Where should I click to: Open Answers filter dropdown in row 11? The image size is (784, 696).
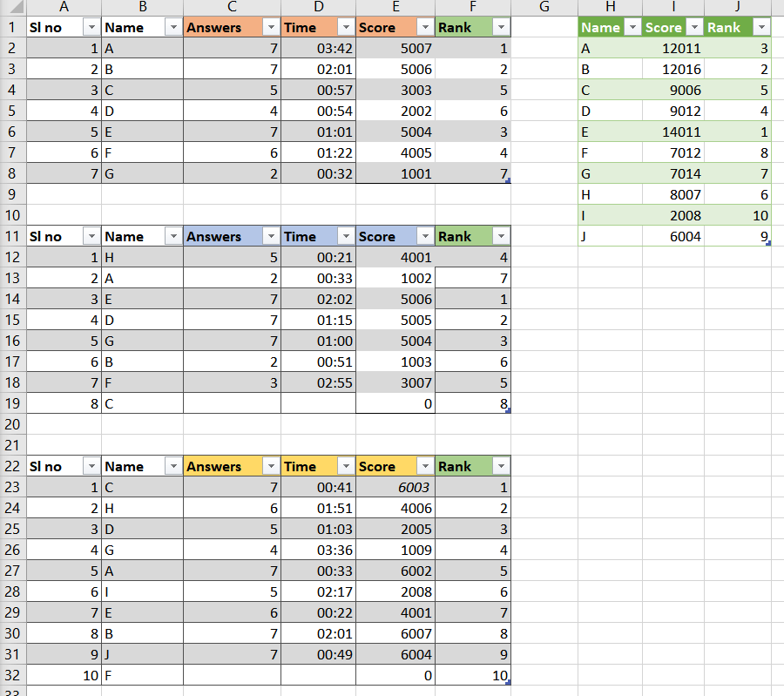click(271, 236)
